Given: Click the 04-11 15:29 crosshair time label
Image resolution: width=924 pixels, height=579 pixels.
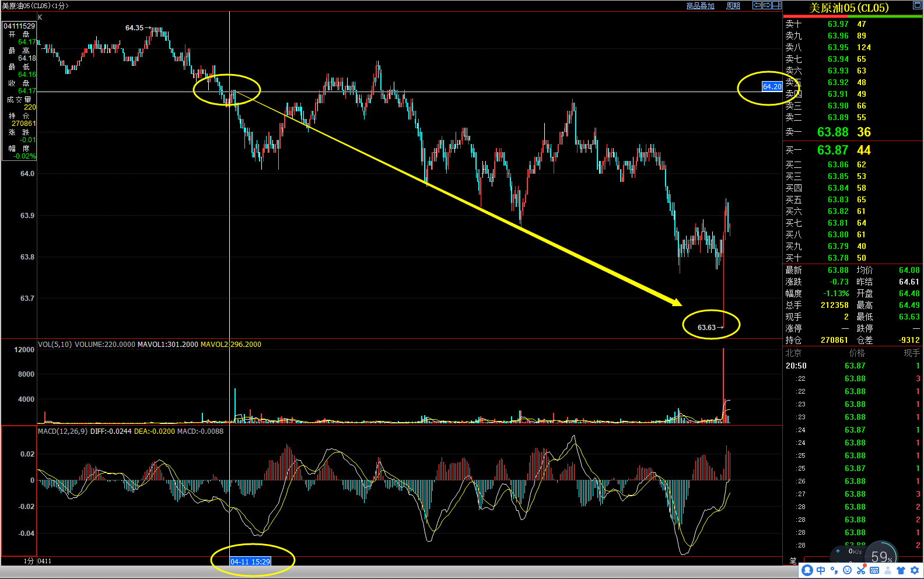Looking at the screenshot, I should (x=250, y=562).
